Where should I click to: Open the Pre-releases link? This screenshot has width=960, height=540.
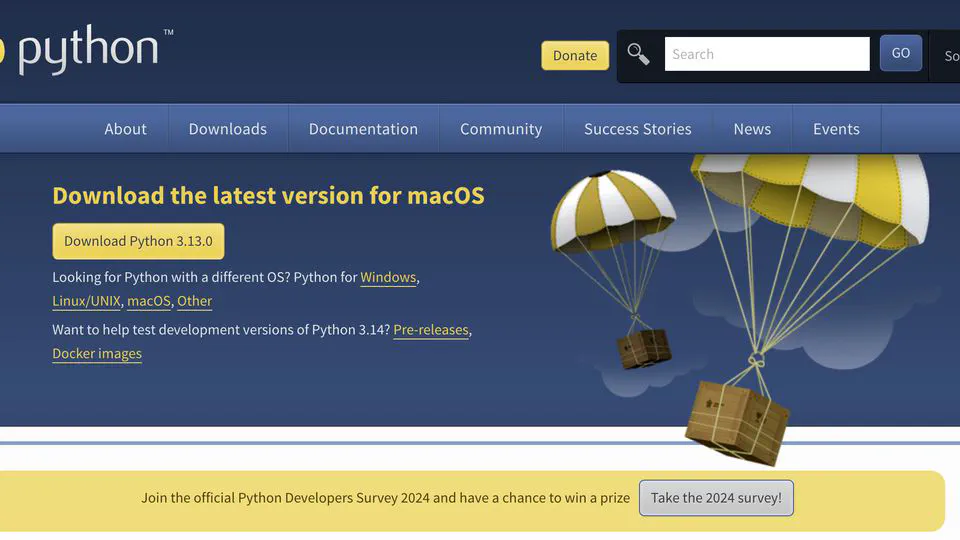(431, 330)
